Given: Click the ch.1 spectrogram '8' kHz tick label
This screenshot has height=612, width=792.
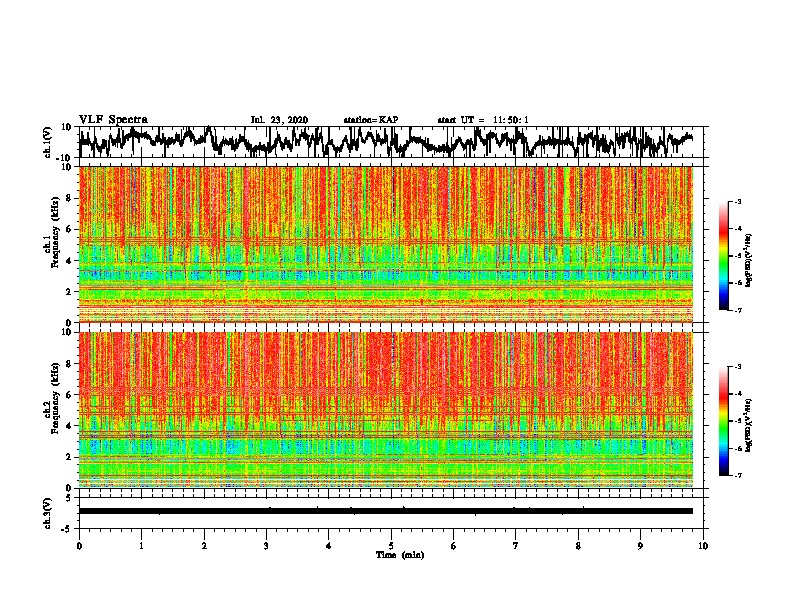Looking at the screenshot, I should click(69, 198).
